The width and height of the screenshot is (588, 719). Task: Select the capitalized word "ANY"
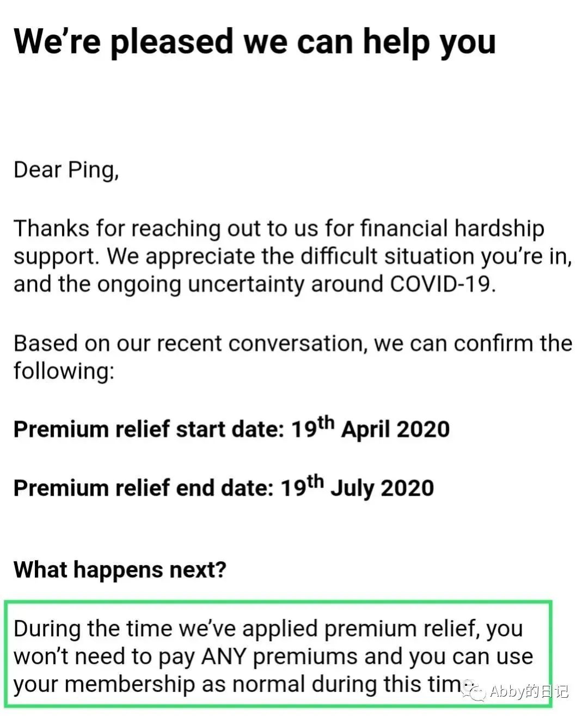[224, 657]
